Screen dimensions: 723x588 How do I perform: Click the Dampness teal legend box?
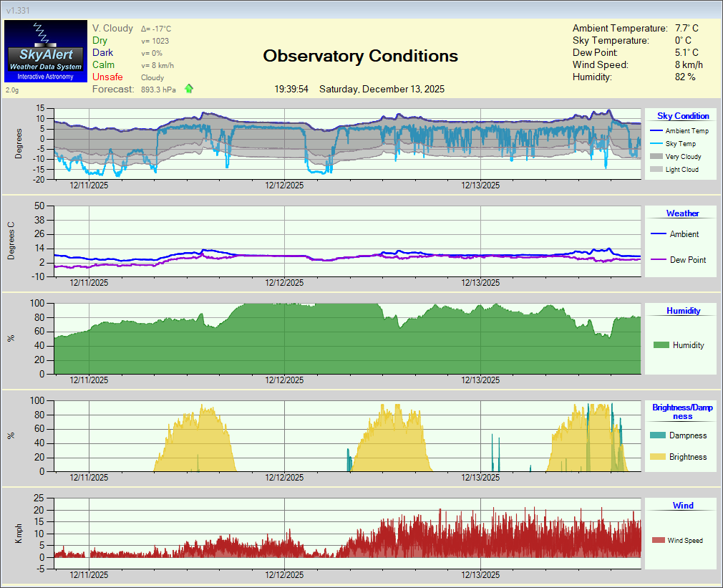pos(656,435)
